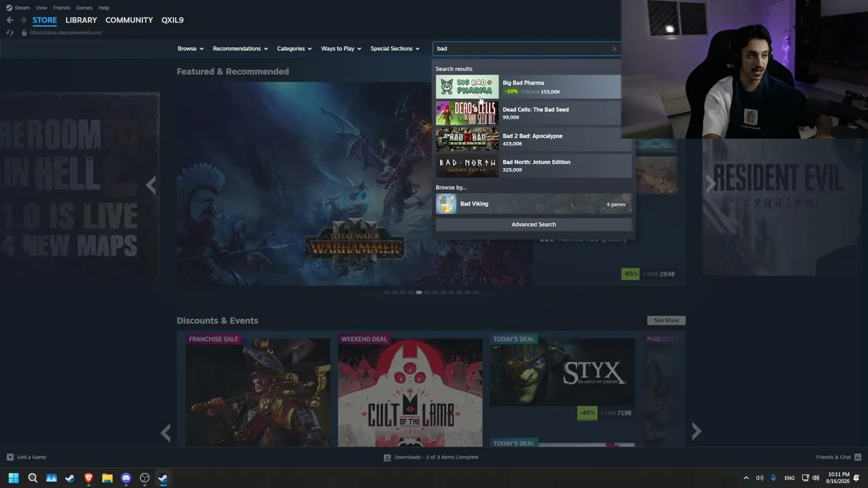Click the "Downloads - 3 of 3 Items Complete" text
868x488 pixels.
click(x=437, y=457)
